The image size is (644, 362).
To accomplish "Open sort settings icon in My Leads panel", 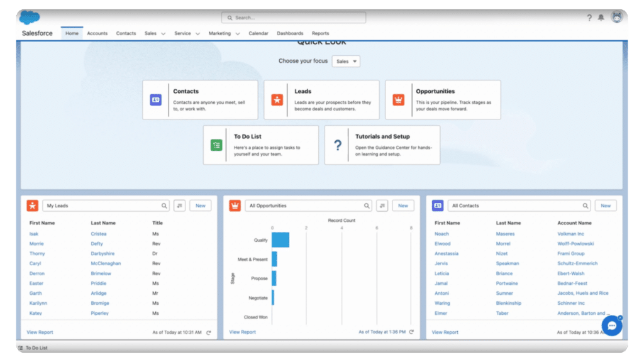I will 179,206.
